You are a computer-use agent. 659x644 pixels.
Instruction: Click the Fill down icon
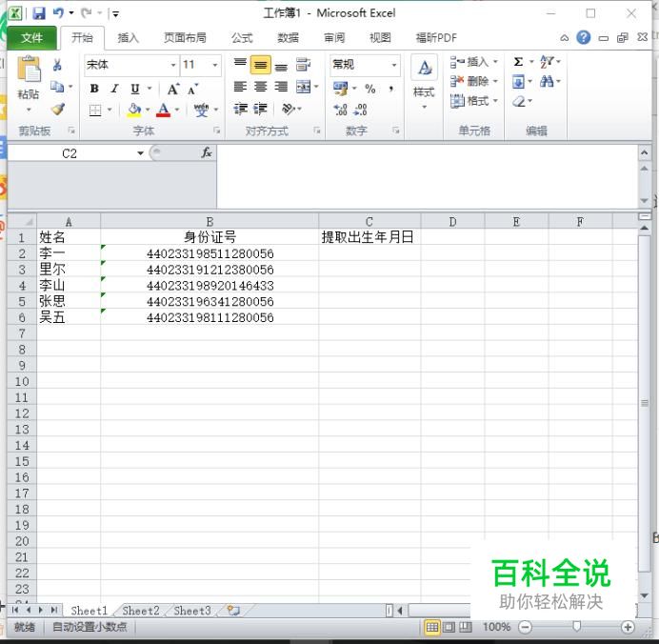[x=519, y=82]
